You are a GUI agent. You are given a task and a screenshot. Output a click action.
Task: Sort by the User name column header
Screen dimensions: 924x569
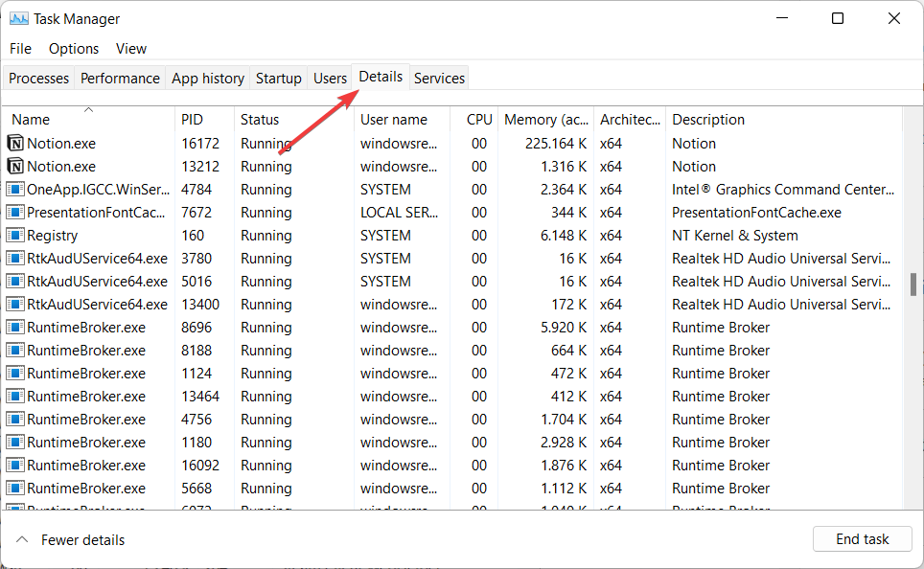[x=402, y=119]
